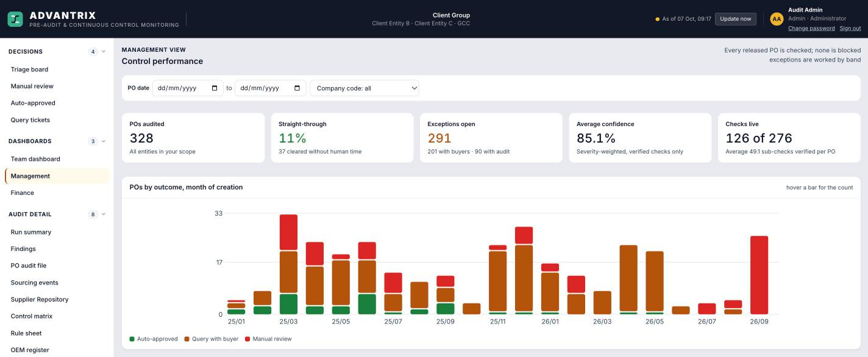Image resolution: width=868 pixels, height=357 pixels.
Task: Select Management dashboard
Action: coord(57,176)
